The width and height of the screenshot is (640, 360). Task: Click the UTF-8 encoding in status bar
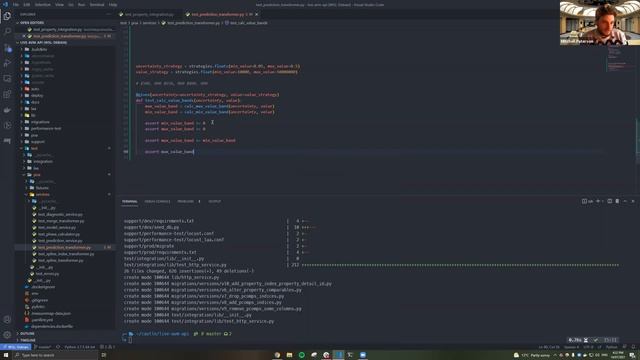588,347
